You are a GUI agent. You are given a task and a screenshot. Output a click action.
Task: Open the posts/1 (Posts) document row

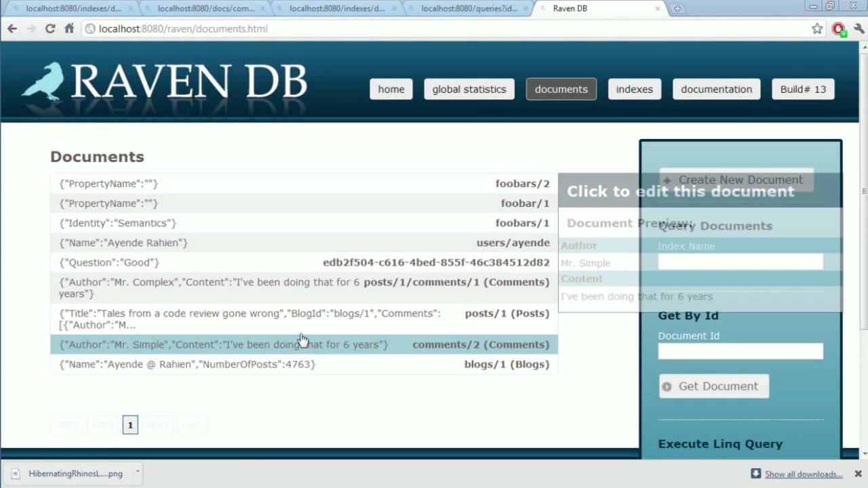tap(304, 319)
